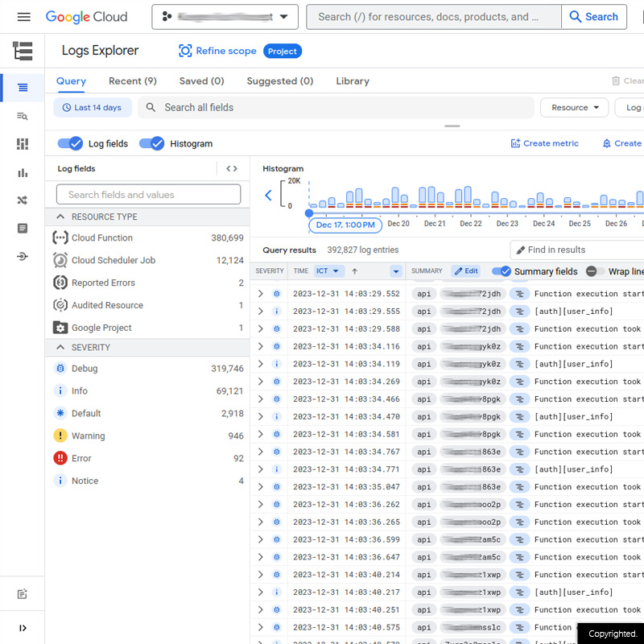This screenshot has height=644, width=644.
Task: Collapse the RESOURCE TYPE section
Action: pos(60,217)
